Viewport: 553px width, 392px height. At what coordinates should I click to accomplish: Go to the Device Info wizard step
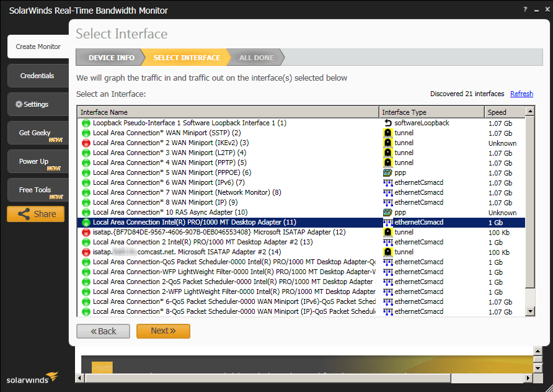[111, 58]
